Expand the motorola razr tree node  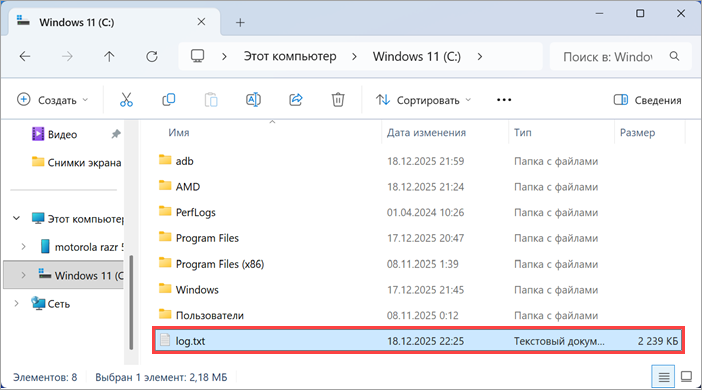pos(23,247)
